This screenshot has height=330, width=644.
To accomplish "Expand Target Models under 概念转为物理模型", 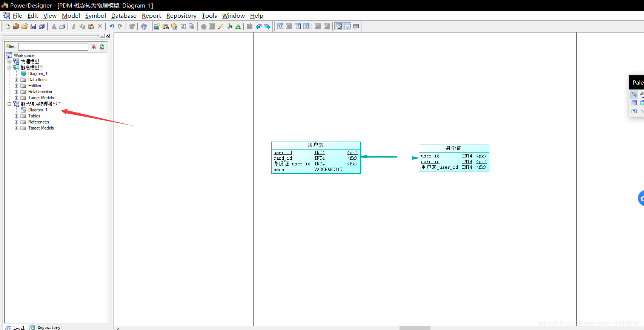I will tap(16, 128).
